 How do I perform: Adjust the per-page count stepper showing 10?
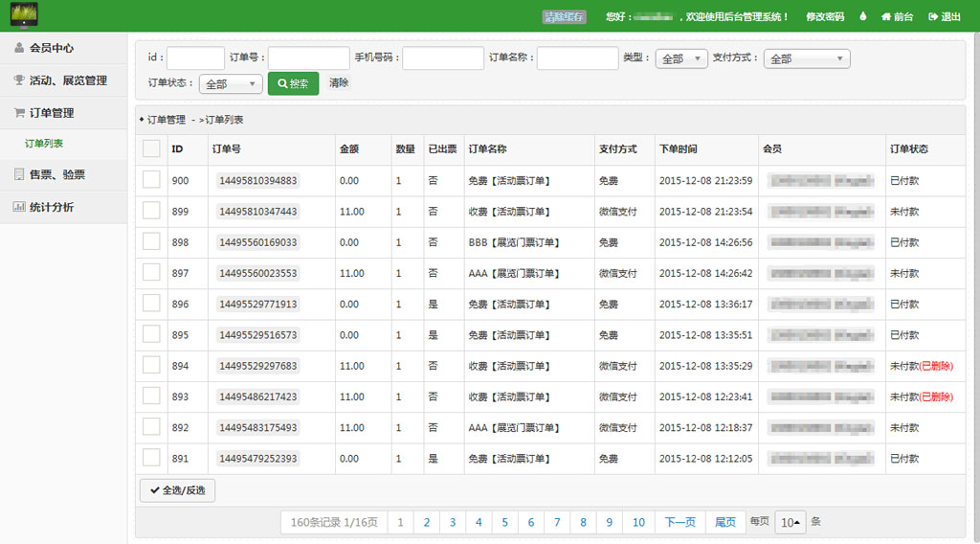(791, 522)
